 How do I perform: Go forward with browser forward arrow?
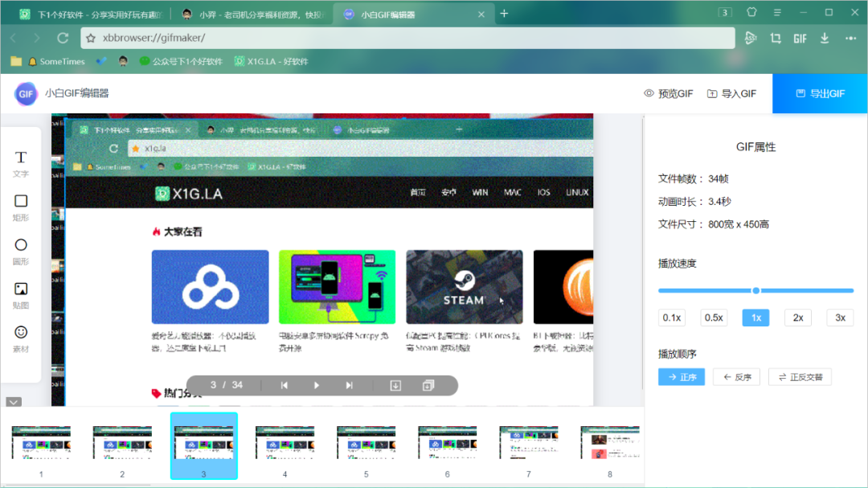click(36, 38)
